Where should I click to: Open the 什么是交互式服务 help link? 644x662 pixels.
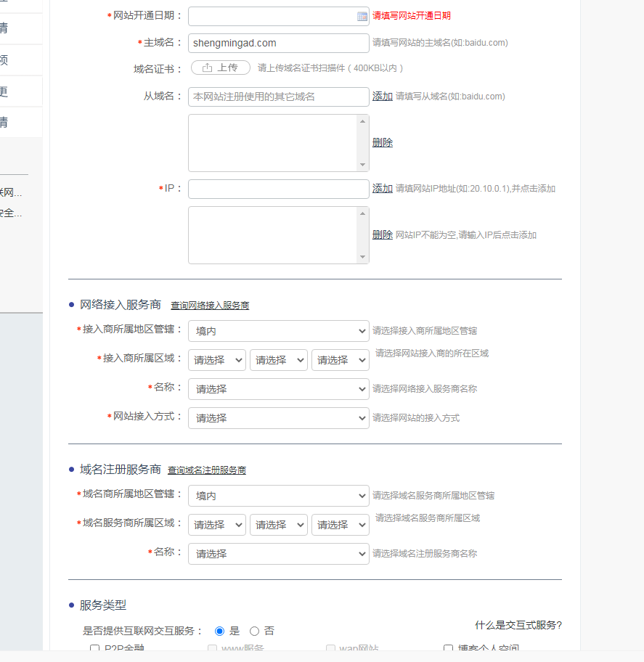pyautogui.click(x=517, y=626)
